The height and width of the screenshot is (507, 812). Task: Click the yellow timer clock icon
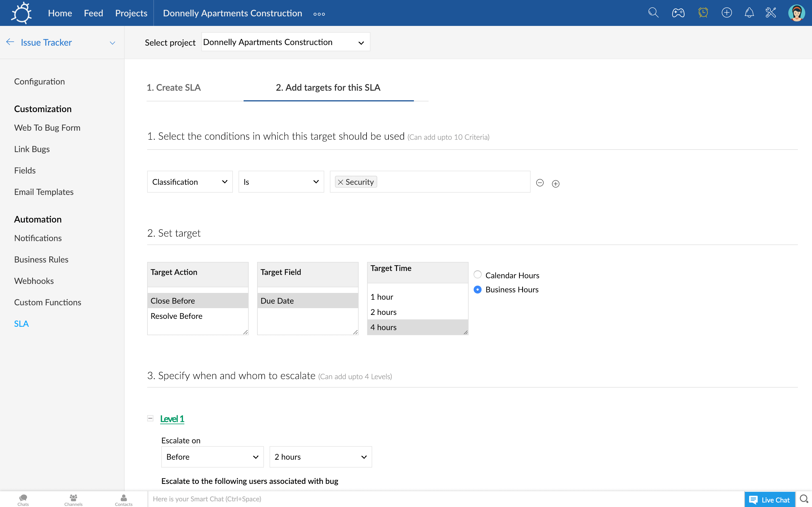703,13
